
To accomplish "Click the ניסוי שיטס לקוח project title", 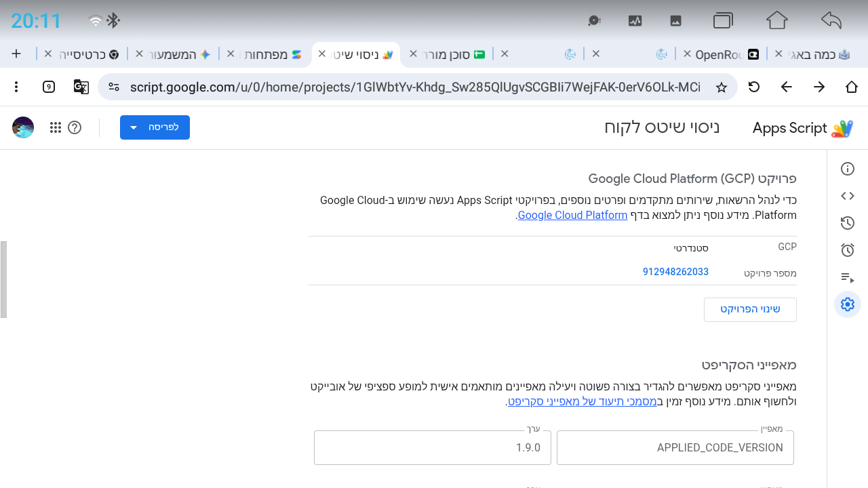I will point(662,127).
